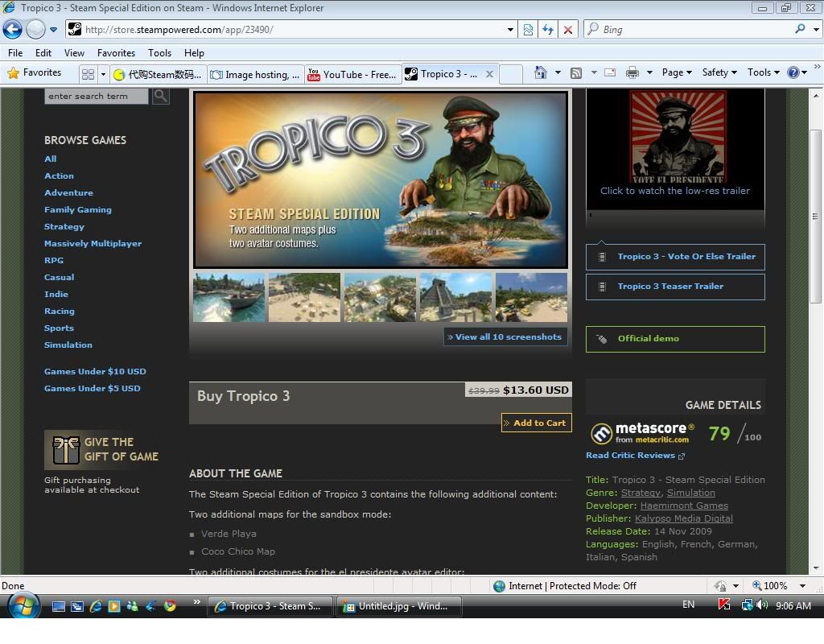Open the search provider dropdown arrow
The height and width of the screenshot is (644, 824).
point(816,30)
